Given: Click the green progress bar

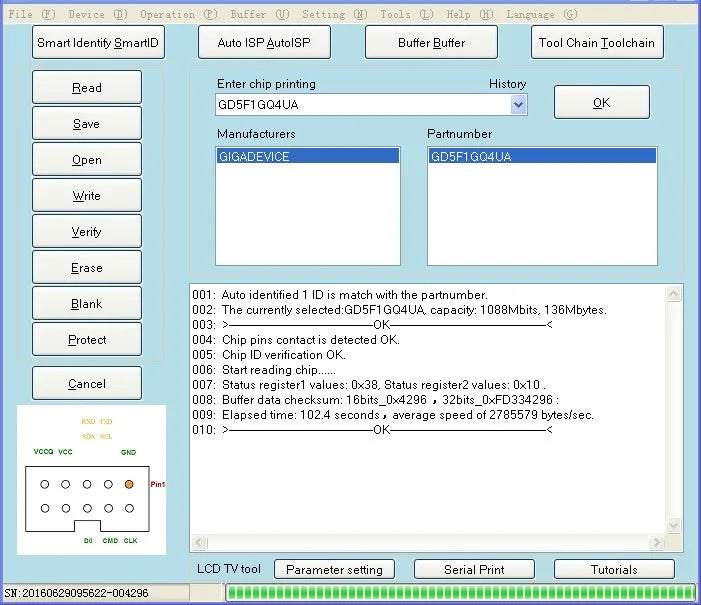Looking at the screenshot, I should tap(460, 593).
